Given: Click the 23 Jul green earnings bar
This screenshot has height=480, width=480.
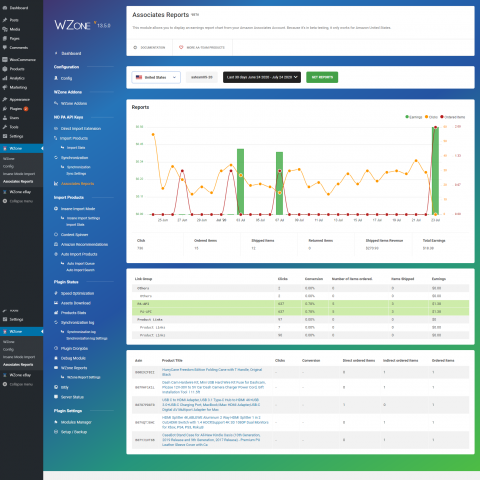Looking at the screenshot, I should 435,171.
